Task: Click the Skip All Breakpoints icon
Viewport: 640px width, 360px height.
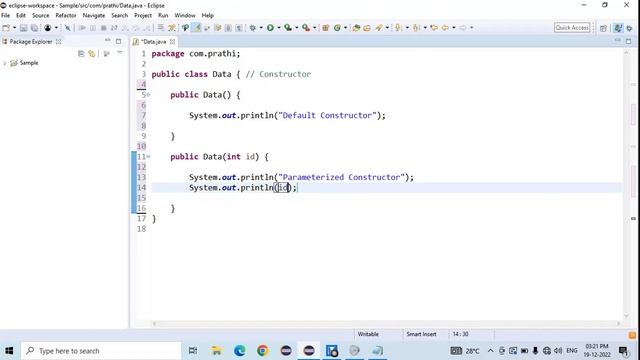Action: (67, 28)
